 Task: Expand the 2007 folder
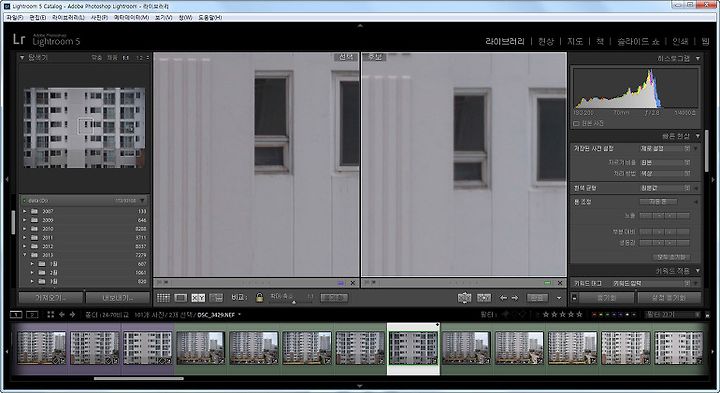pos(25,211)
